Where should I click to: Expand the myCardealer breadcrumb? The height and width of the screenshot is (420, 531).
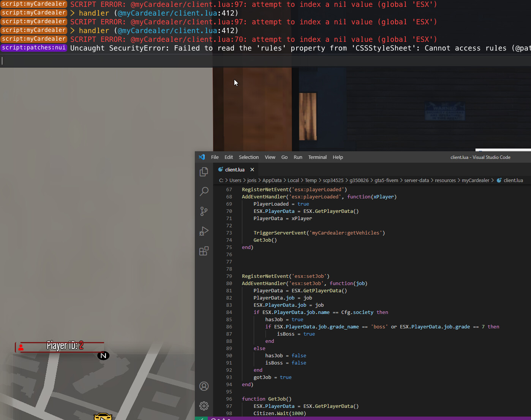click(x=476, y=180)
